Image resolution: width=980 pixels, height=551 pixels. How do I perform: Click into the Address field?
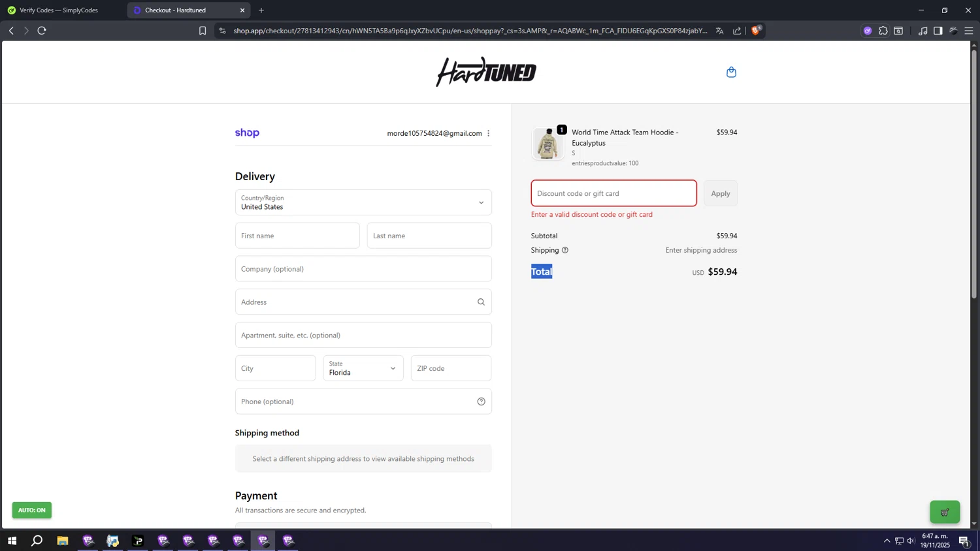(363, 302)
